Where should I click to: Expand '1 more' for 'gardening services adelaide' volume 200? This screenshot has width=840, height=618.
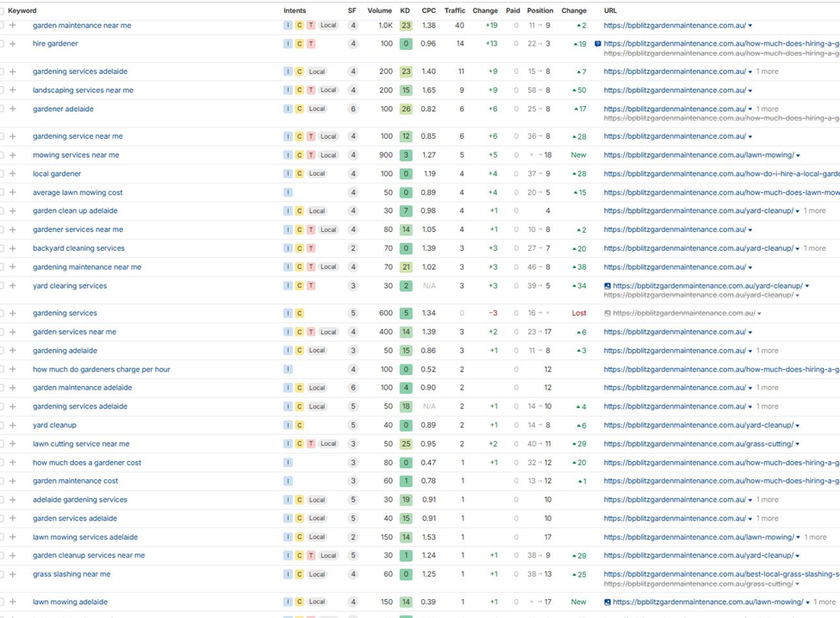pyautogui.click(x=767, y=72)
